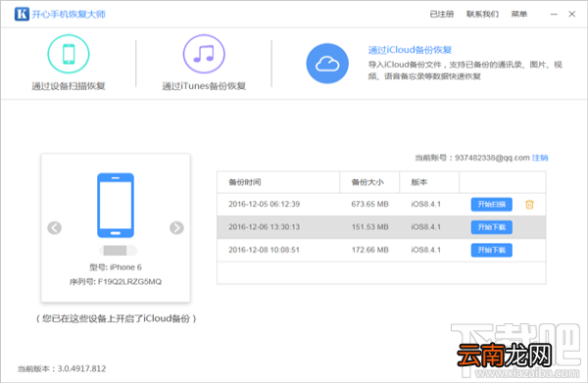Show the next device with right arrow

coord(176,227)
